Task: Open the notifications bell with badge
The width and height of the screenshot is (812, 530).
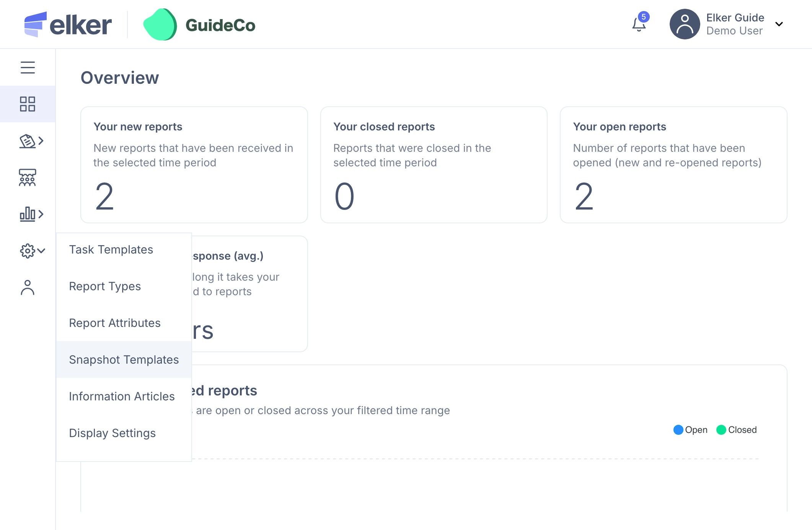Action: tap(639, 24)
